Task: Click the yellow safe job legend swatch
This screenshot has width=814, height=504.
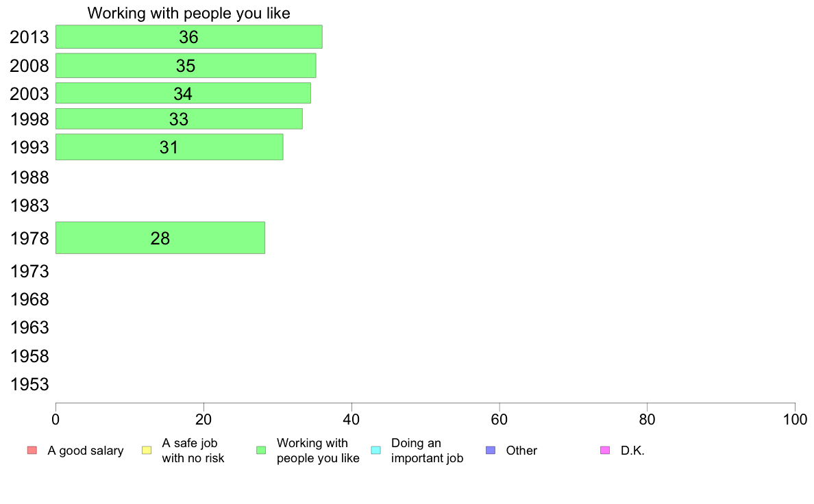Action: [x=147, y=450]
